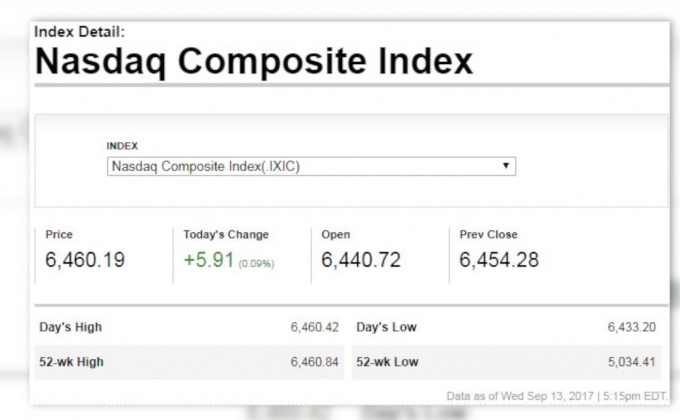Click the Open value 6,440.72
The image size is (680, 420).
tap(361, 261)
